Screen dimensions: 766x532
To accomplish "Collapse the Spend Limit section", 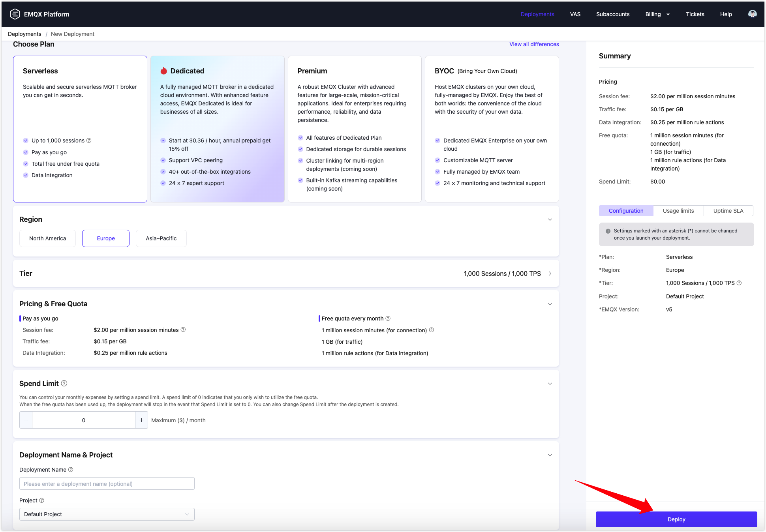I will click(x=550, y=384).
